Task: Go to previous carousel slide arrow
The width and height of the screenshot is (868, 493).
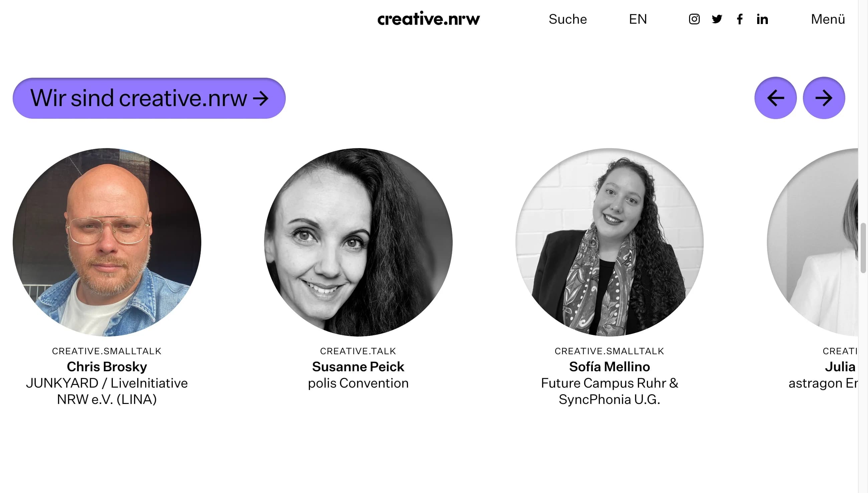Action: tap(775, 98)
